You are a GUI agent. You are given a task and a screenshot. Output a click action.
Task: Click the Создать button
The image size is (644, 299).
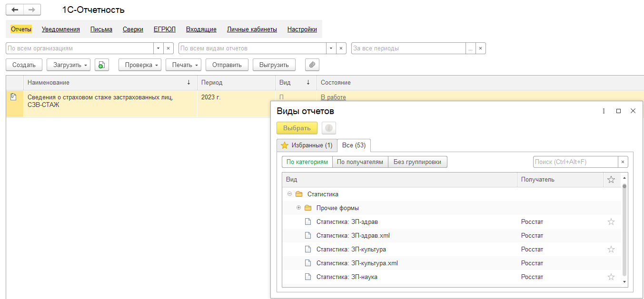24,65
